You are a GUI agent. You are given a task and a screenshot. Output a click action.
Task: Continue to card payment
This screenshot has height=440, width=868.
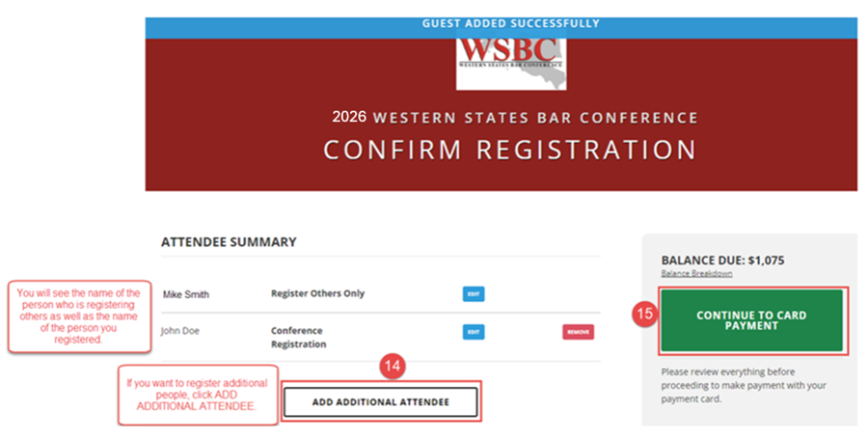751,320
